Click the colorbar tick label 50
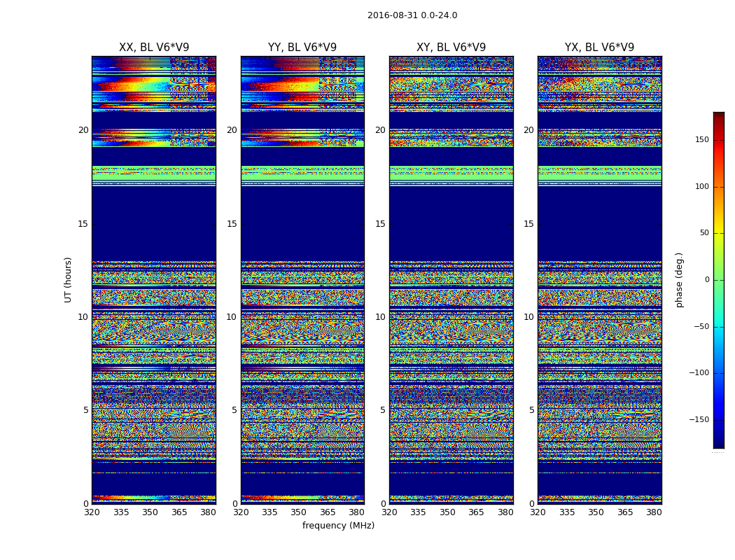735x560 pixels. point(704,233)
